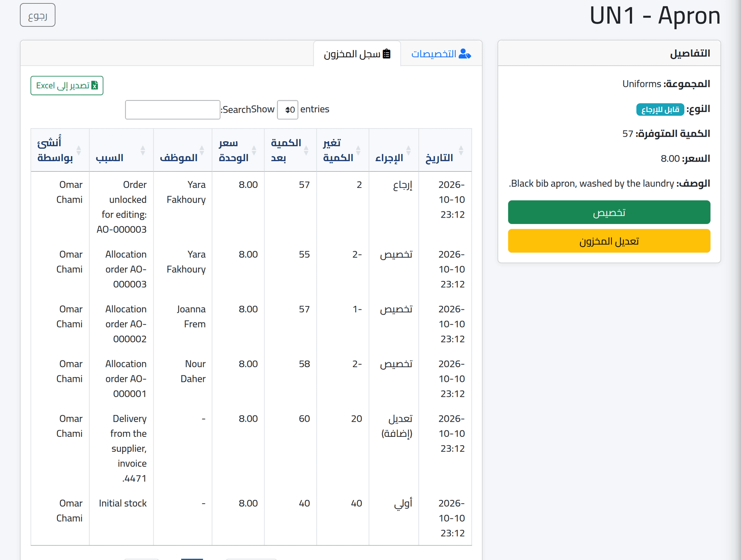This screenshot has height=560, width=741.
Task: Click the الموظف column header text
Action: 179,158
